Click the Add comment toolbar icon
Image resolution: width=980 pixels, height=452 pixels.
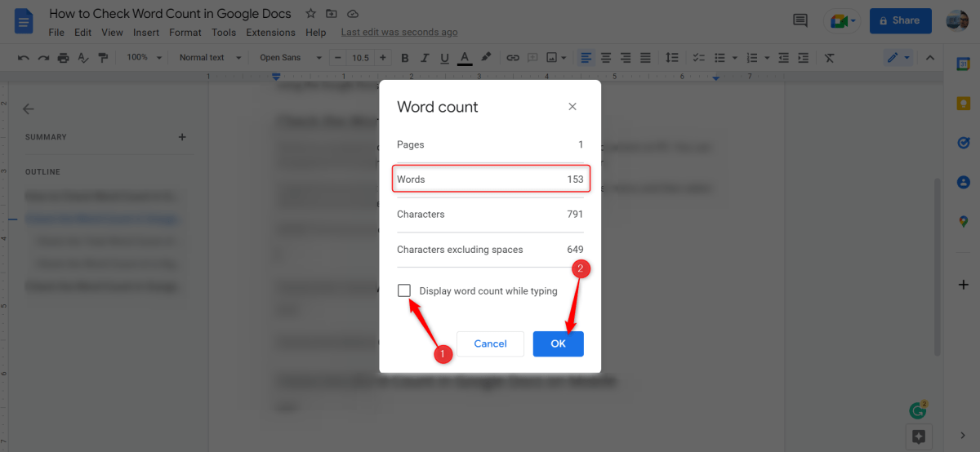(532, 58)
